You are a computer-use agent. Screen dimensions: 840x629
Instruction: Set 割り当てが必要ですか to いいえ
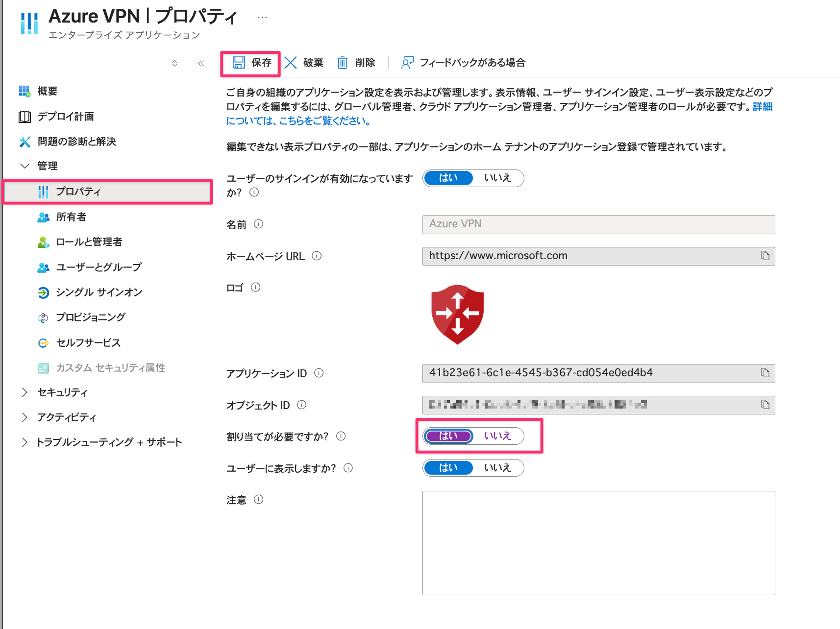(x=498, y=436)
